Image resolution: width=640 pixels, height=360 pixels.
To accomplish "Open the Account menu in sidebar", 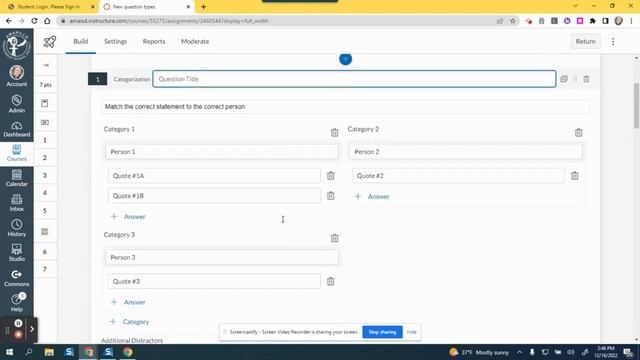I will point(17,76).
